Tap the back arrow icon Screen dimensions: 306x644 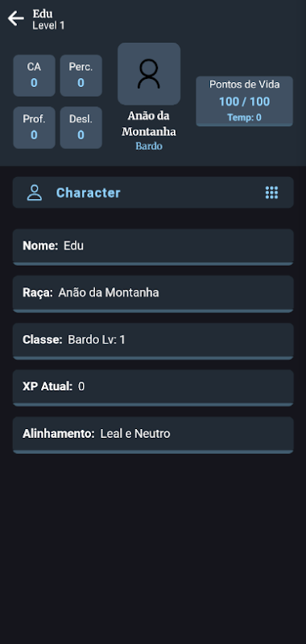16,19
